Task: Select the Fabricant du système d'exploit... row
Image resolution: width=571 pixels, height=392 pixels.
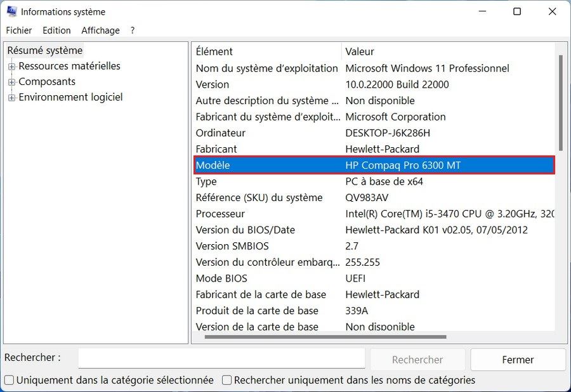Action: 374,117
